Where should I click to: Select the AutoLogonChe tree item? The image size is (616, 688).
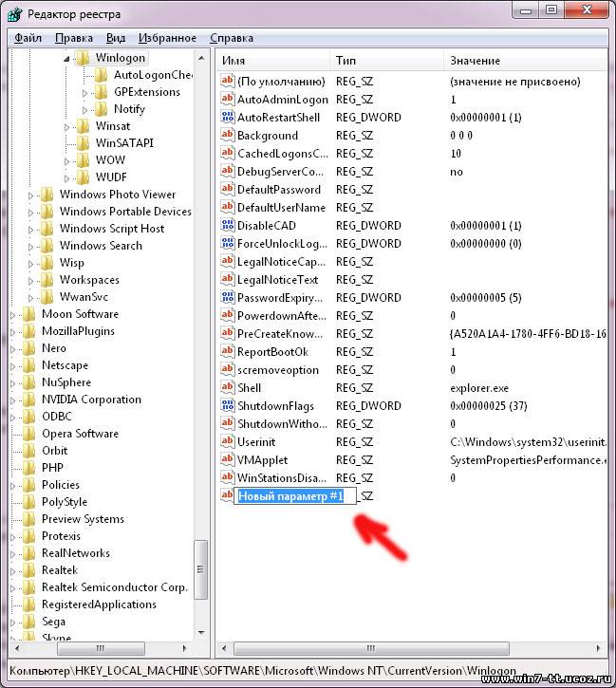153,75
